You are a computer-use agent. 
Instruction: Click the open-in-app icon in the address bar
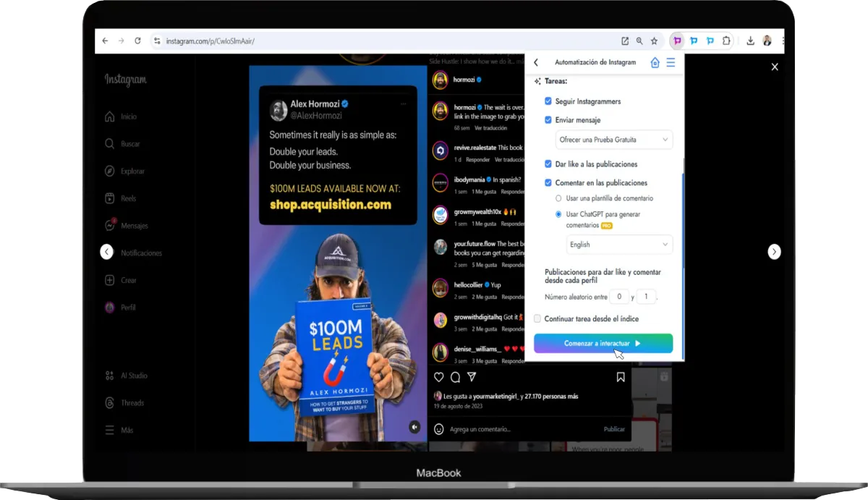pyautogui.click(x=625, y=41)
